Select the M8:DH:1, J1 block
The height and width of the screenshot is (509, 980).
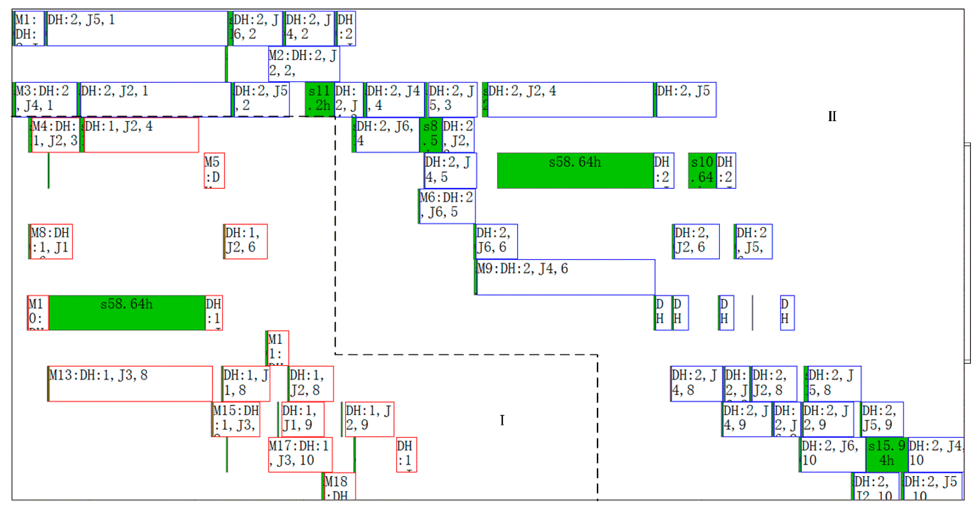(x=51, y=241)
